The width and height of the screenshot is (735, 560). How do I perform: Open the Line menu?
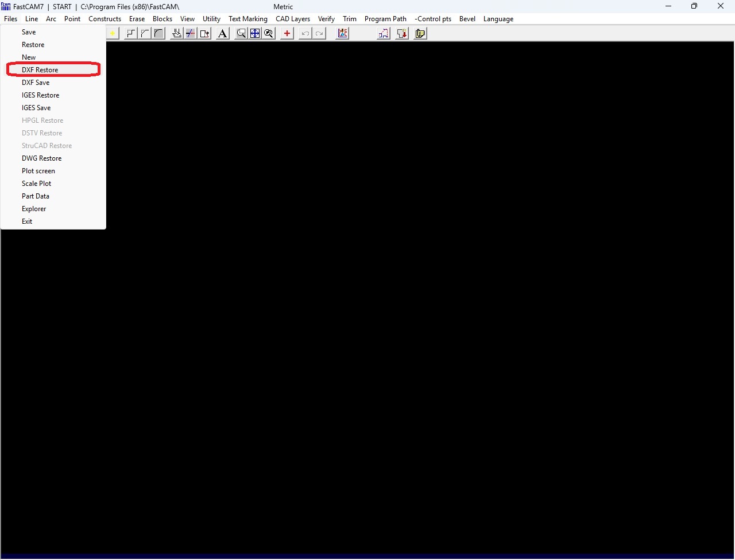tap(32, 19)
